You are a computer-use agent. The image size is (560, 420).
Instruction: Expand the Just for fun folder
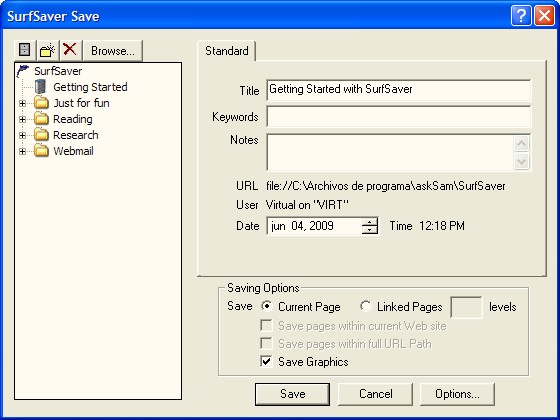(22, 103)
